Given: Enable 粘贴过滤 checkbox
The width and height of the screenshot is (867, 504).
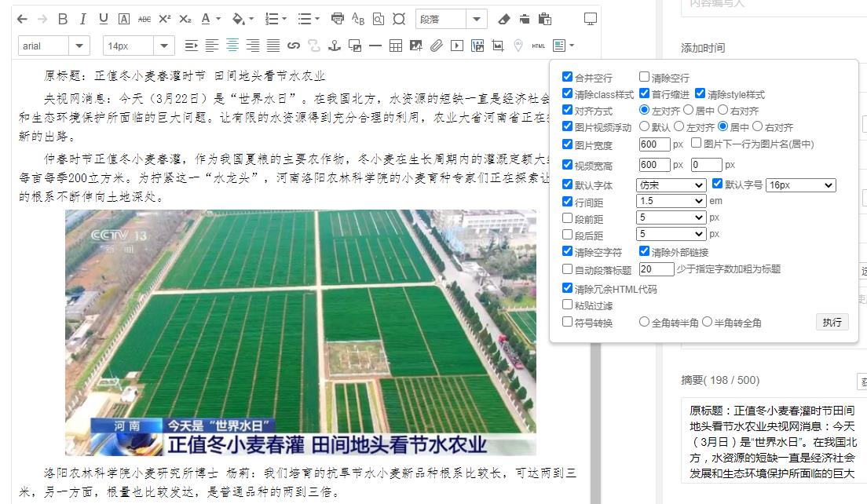Looking at the screenshot, I should [567, 305].
